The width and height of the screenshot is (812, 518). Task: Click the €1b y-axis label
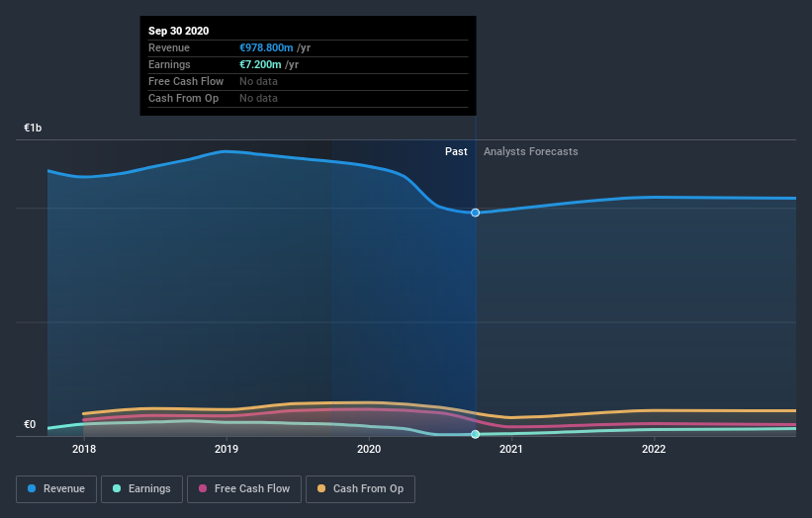pos(33,128)
